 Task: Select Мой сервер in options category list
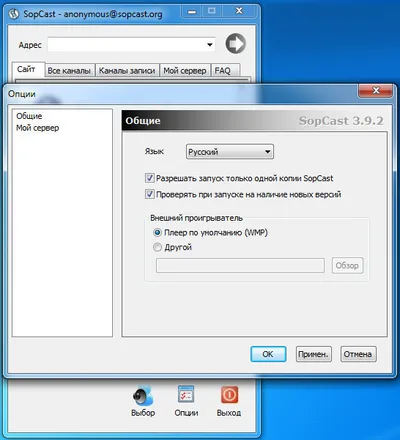38,128
